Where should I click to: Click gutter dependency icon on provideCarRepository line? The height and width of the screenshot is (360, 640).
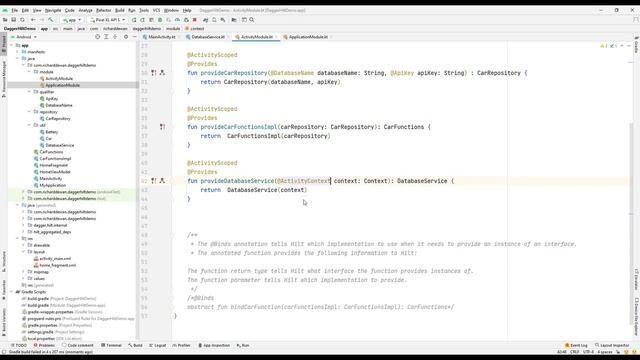point(162,73)
